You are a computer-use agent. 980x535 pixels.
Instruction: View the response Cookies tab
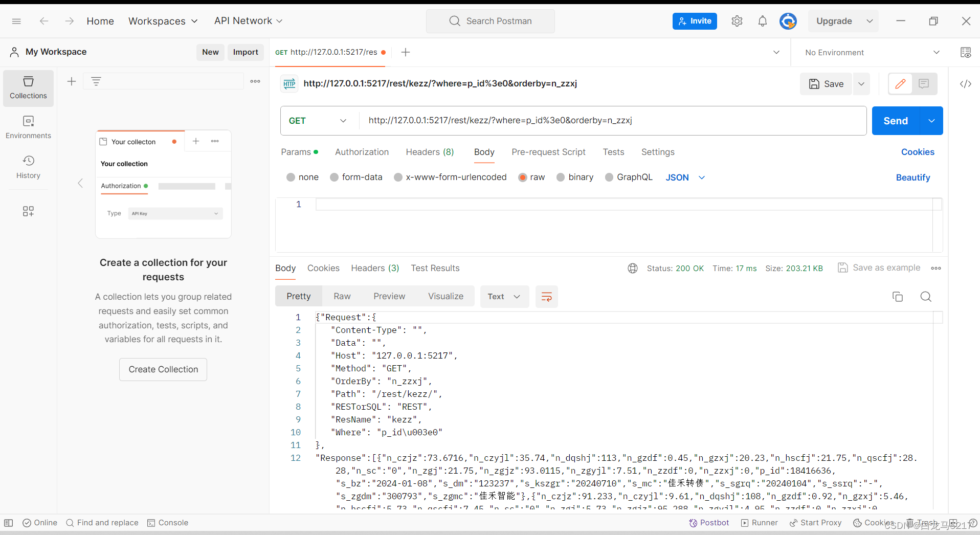[323, 268]
